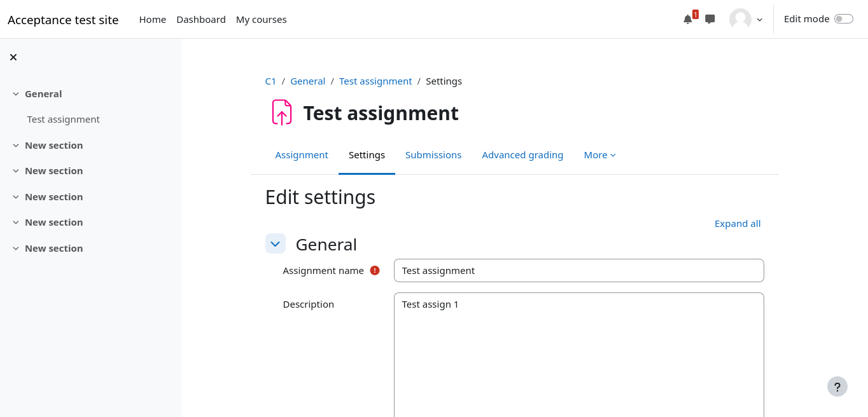The image size is (868, 417).
Task: Switch to the Advanced grading tab
Action: point(522,155)
